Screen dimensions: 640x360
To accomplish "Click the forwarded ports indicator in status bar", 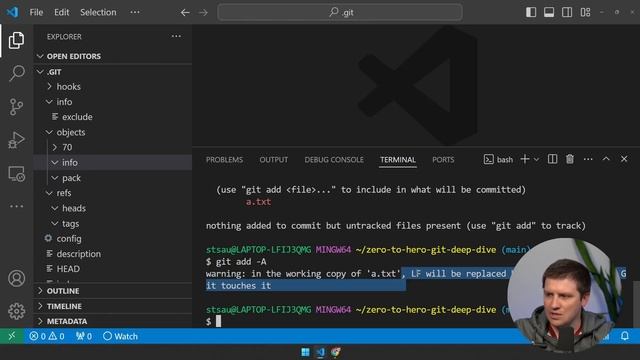I will point(84,336).
